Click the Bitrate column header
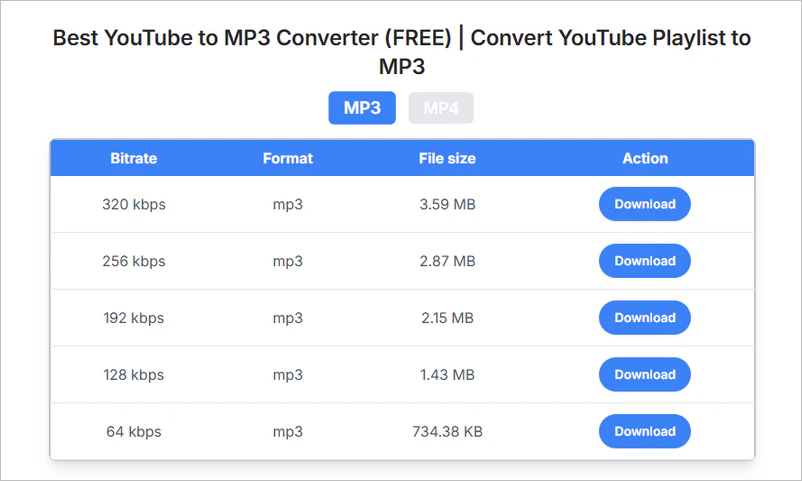The height and width of the screenshot is (481, 802). [133, 159]
